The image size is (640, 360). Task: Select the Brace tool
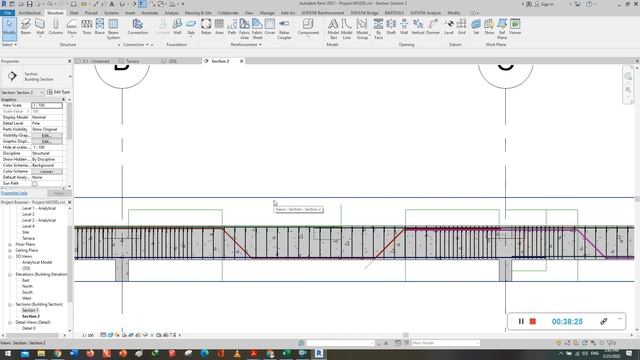(100, 27)
